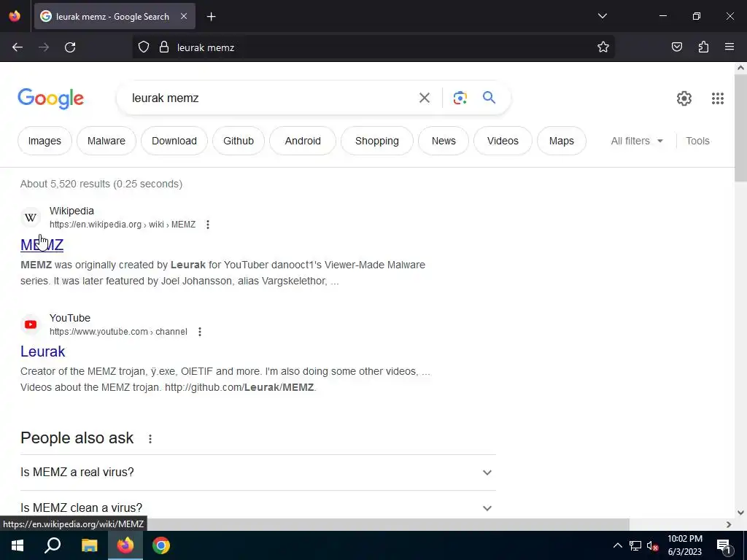Screen dimensions: 747x560
Task: Open the three-dot menu beside YouTube result
Action: click(200, 332)
